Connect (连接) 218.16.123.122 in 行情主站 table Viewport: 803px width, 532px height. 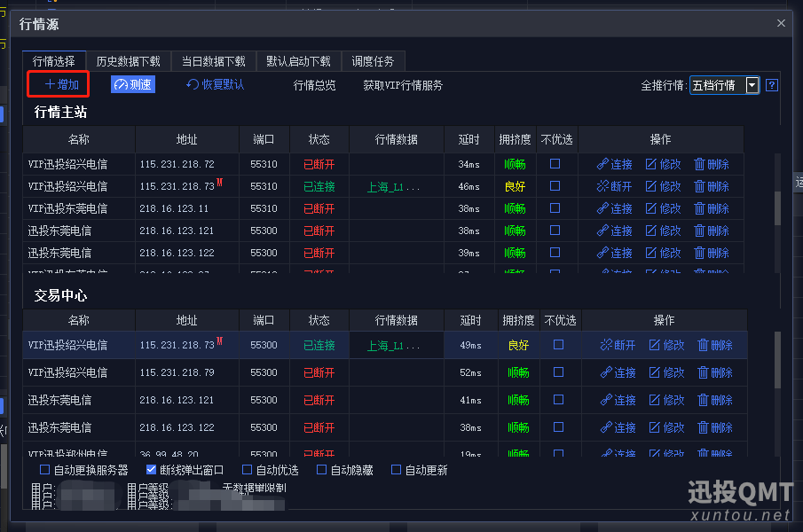pos(615,253)
